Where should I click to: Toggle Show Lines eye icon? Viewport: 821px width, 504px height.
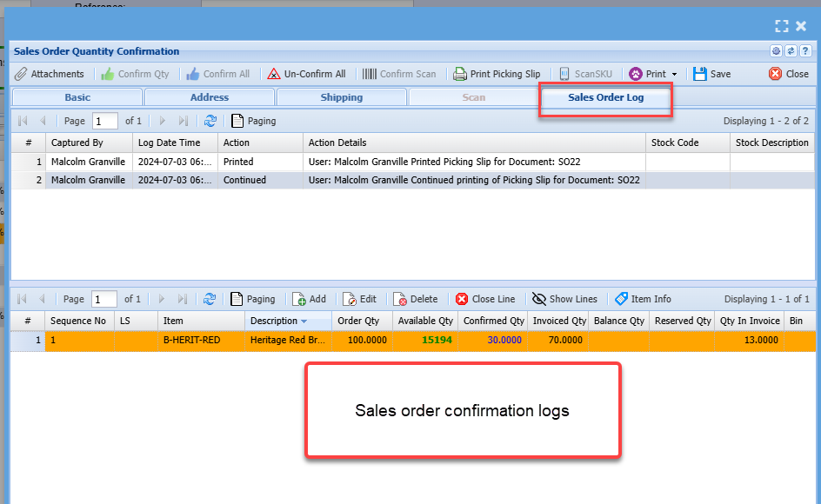[x=564, y=299]
